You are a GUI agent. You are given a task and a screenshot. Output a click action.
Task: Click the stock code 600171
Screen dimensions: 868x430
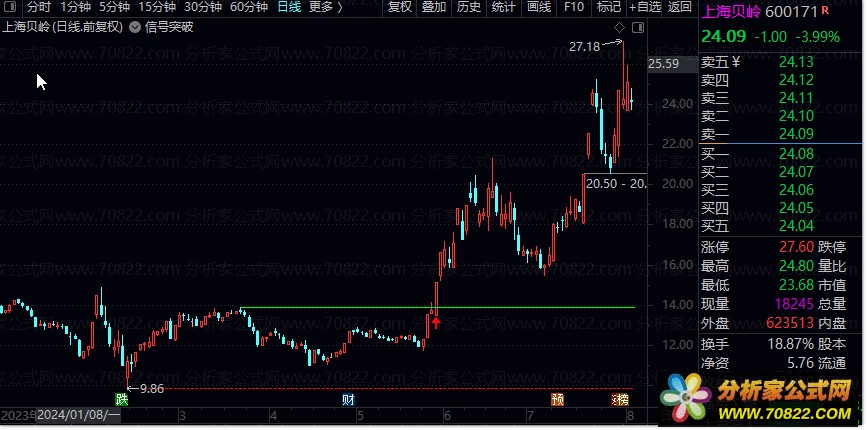coord(792,11)
